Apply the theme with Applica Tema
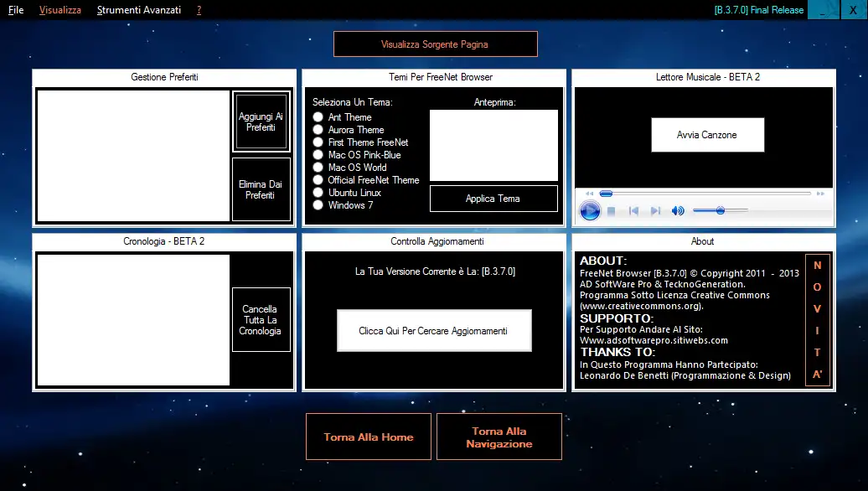This screenshot has width=868, height=491. [x=493, y=199]
